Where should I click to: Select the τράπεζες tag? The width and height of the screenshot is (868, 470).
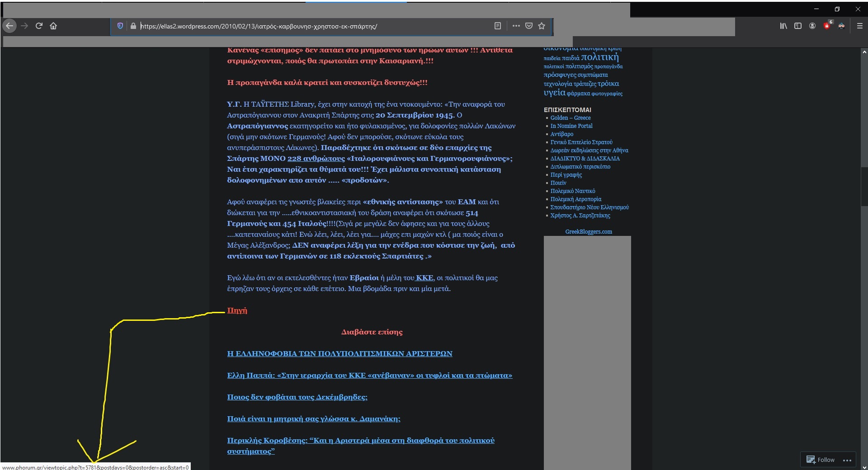585,84
